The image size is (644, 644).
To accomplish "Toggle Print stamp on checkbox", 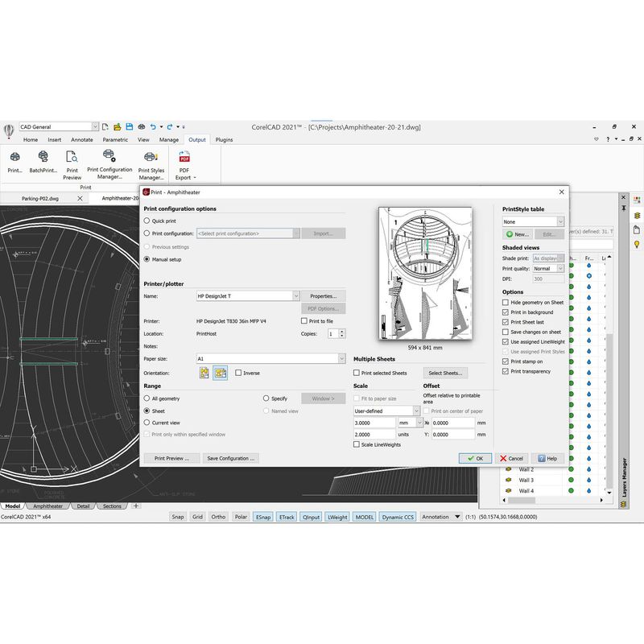I will [506, 361].
